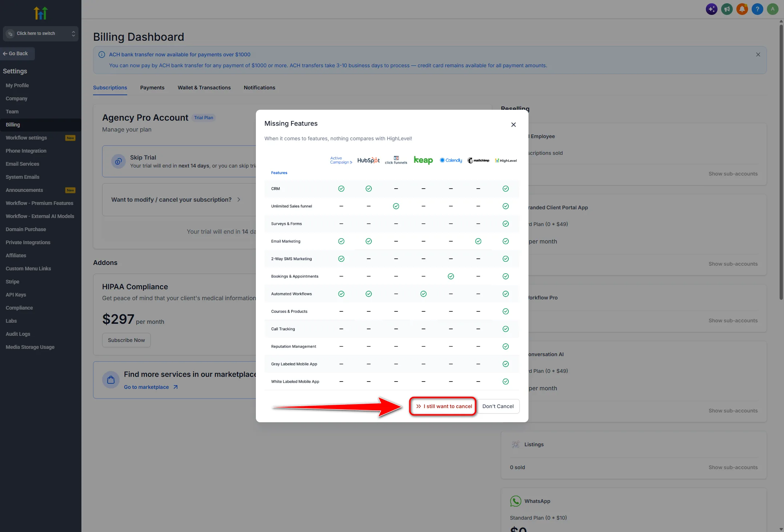This screenshot has width=784, height=532.
Task: Open the megaphone announcements icon
Action: point(727,9)
